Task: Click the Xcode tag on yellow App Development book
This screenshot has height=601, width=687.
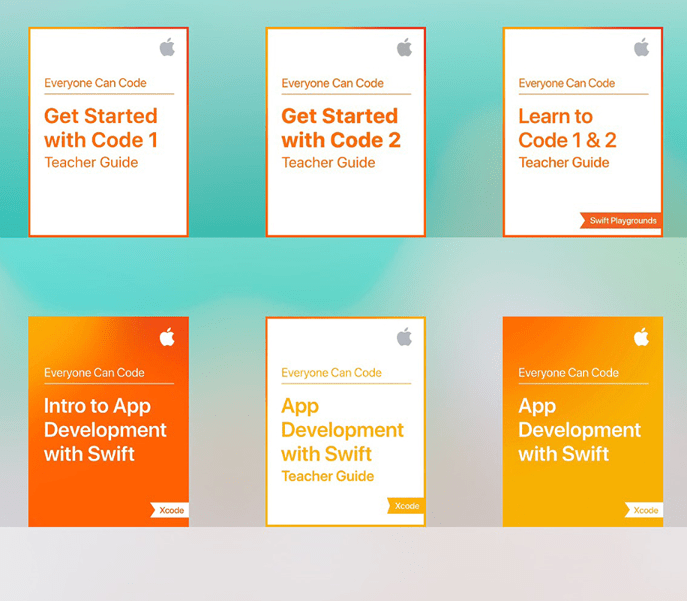Action: coord(644,510)
